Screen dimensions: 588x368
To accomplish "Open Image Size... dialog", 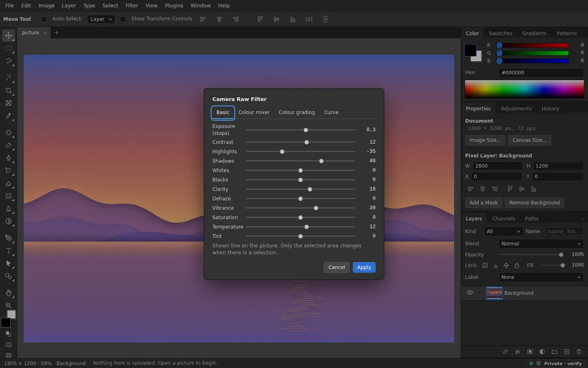I will click(485, 140).
